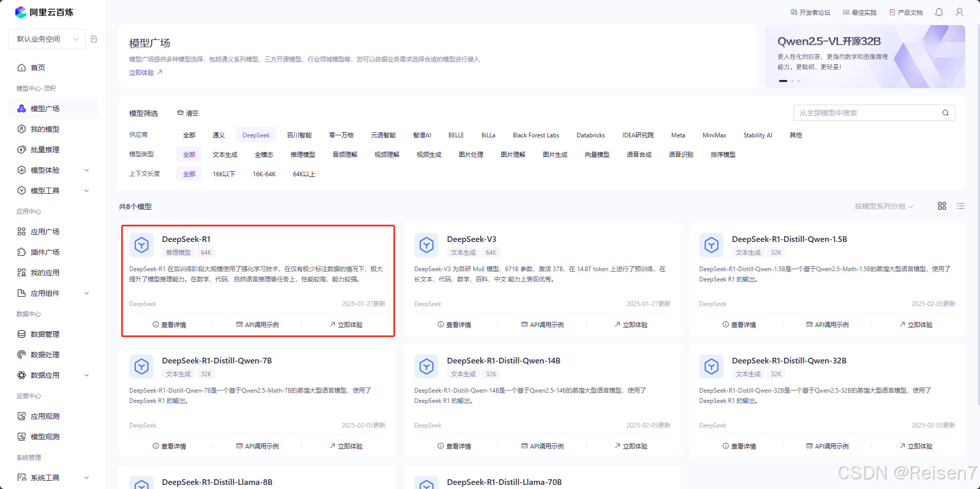The height and width of the screenshot is (489, 980).
Task: Expand the 模型体验 sidebar submenu
Action: point(87,170)
